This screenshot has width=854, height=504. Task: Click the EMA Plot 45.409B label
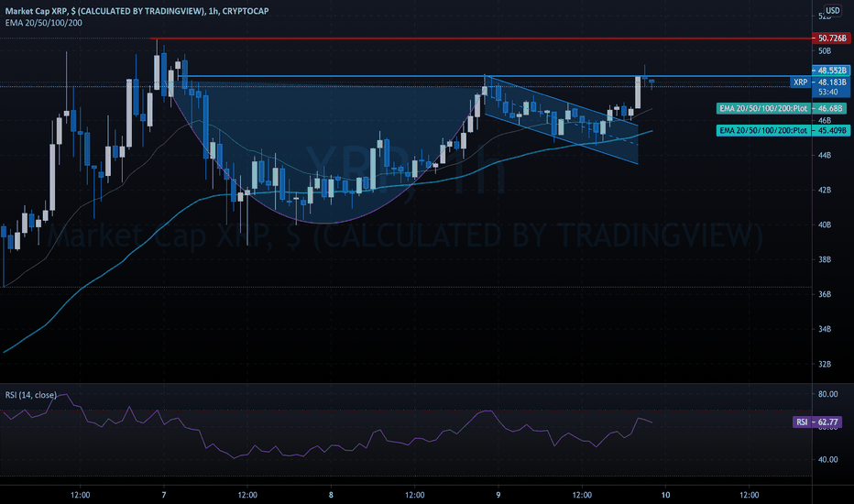pyautogui.click(x=783, y=130)
